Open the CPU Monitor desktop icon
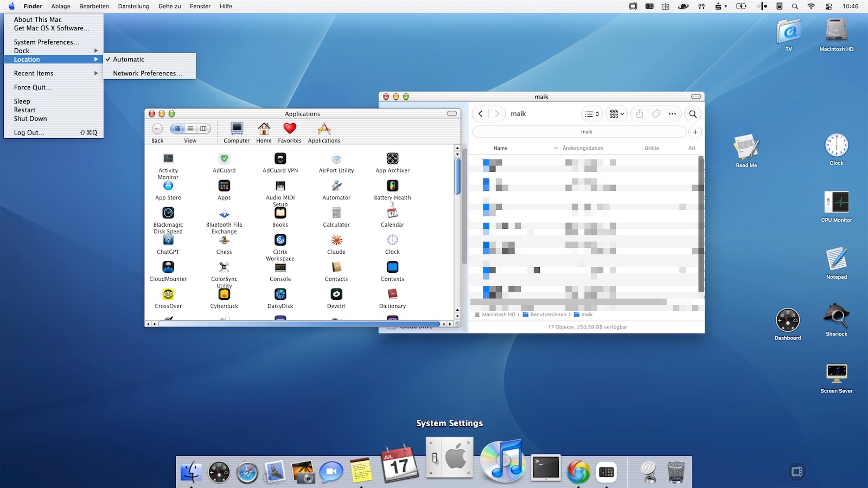The width and height of the screenshot is (868, 488). click(837, 202)
